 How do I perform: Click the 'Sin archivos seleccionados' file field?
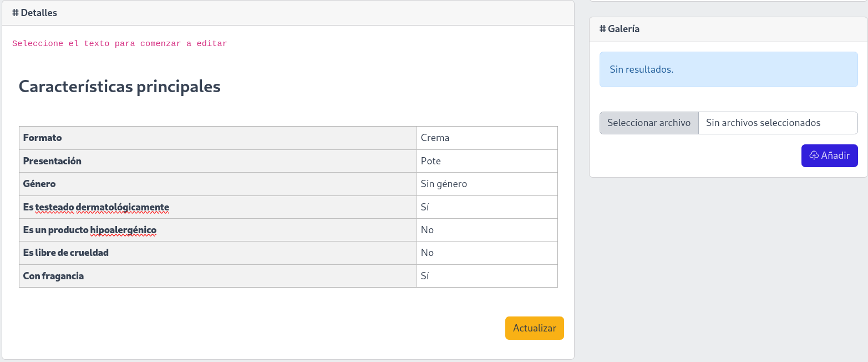pos(777,123)
